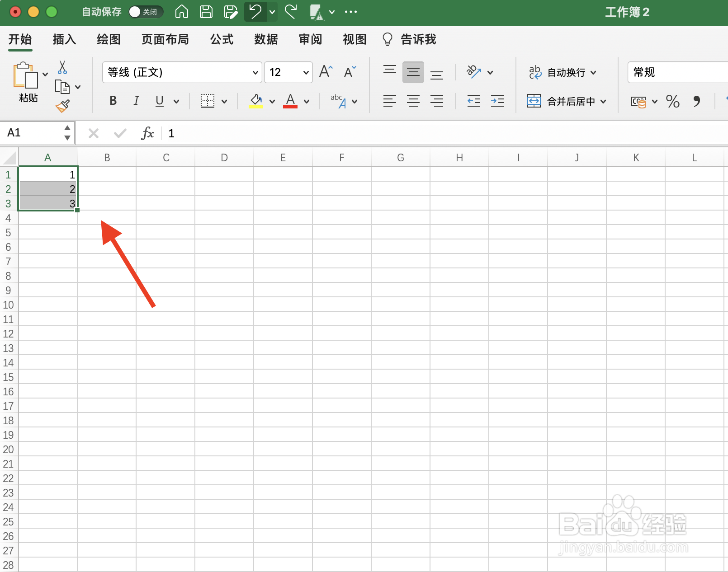728x572 pixels.
Task: Apply percent number style
Action: click(673, 101)
